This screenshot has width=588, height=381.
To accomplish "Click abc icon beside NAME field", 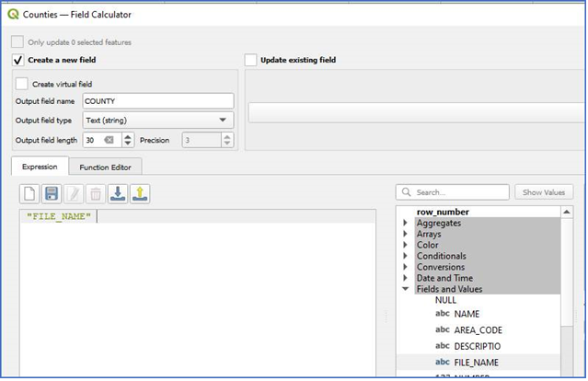I will [443, 314].
